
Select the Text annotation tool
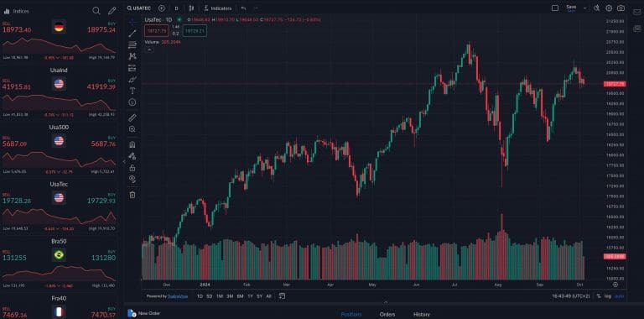point(132,91)
